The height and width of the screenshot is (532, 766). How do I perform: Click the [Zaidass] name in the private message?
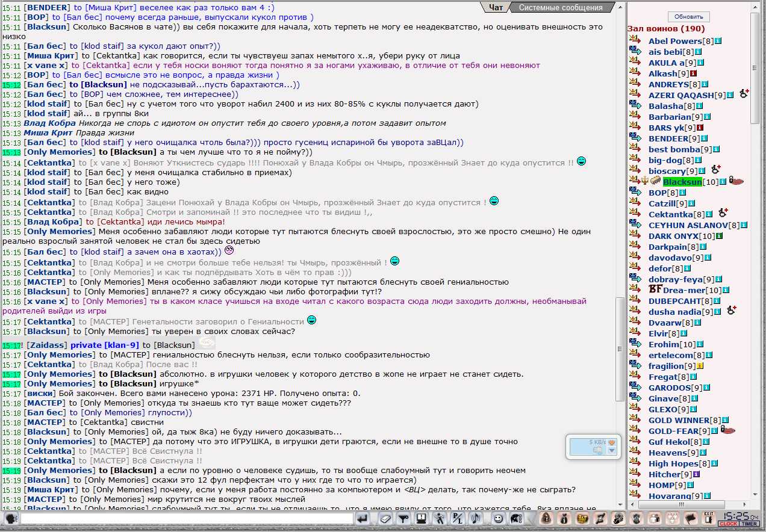click(x=47, y=345)
